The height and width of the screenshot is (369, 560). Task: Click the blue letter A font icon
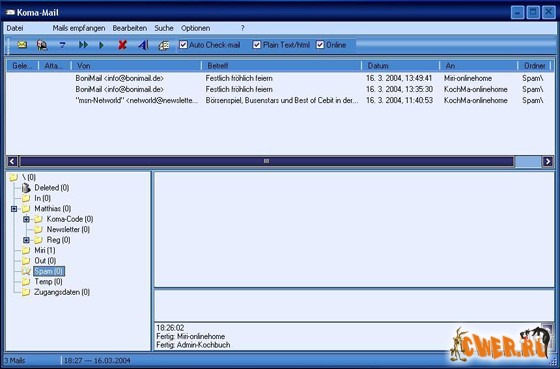coord(143,45)
